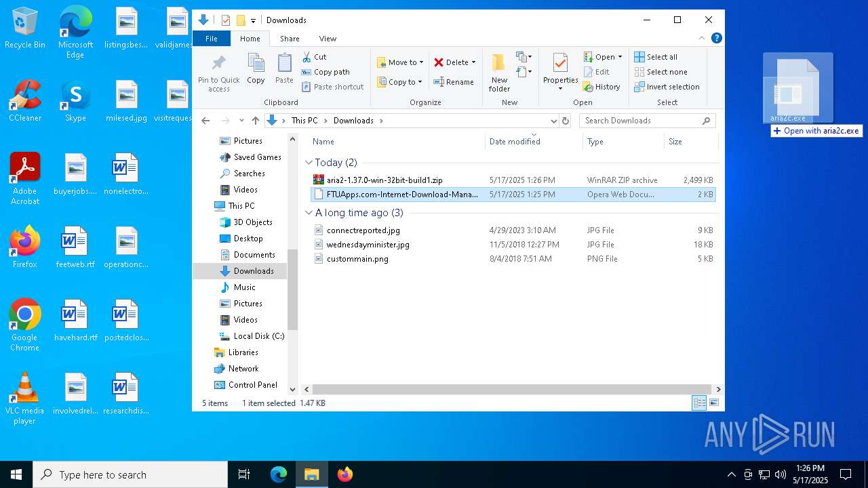The image size is (868, 488).
Task: Select aria2-1.37.0-win-32bit-build1.zip file
Action: (x=513, y=180)
